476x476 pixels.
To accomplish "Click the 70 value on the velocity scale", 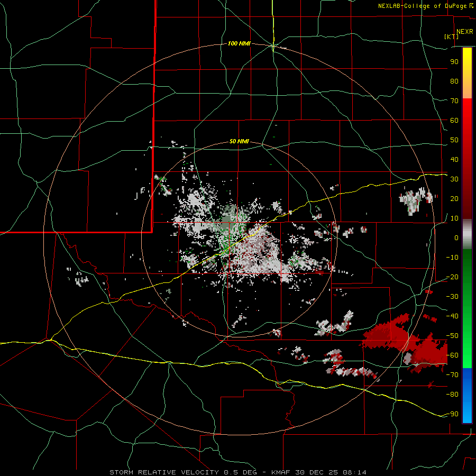I will pyautogui.click(x=454, y=101).
